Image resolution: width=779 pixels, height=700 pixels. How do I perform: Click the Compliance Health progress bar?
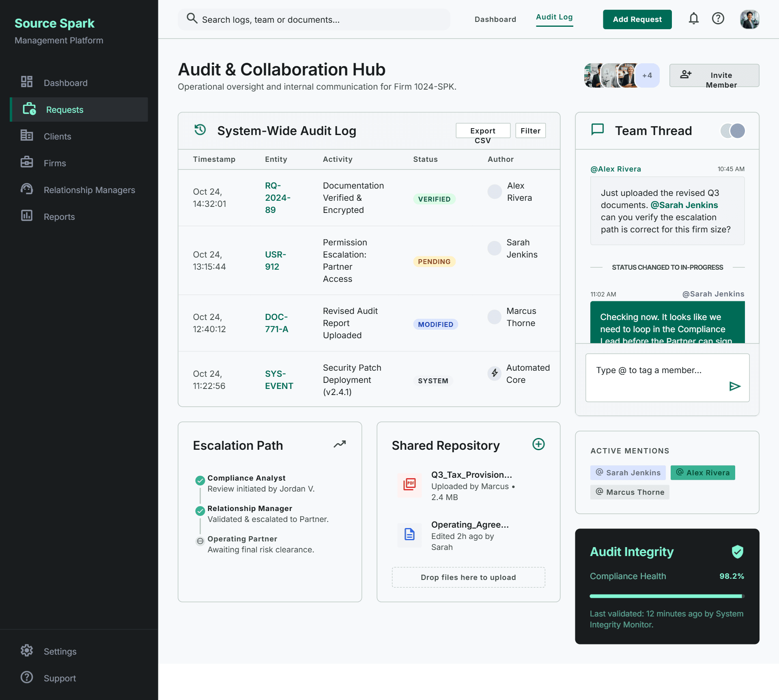[x=667, y=596]
